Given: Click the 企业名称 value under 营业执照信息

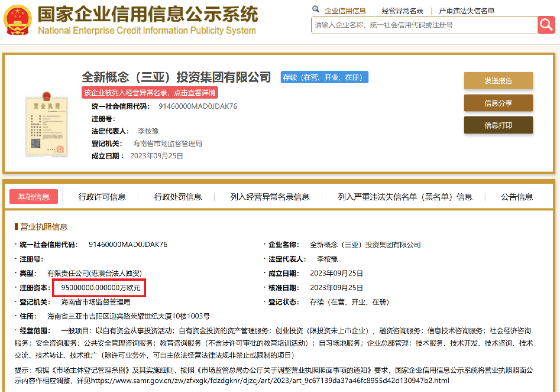Looking at the screenshot, I should (365, 245).
